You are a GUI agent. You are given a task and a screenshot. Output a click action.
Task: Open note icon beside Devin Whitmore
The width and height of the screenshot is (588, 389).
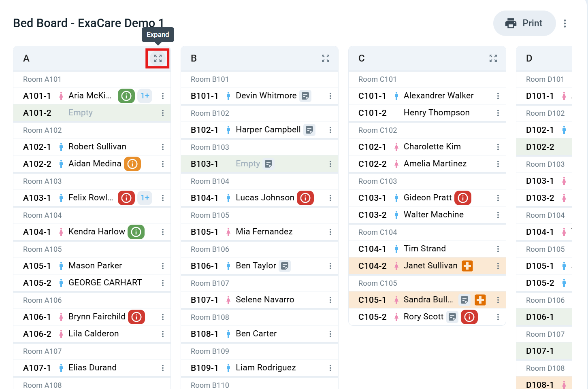(x=306, y=96)
